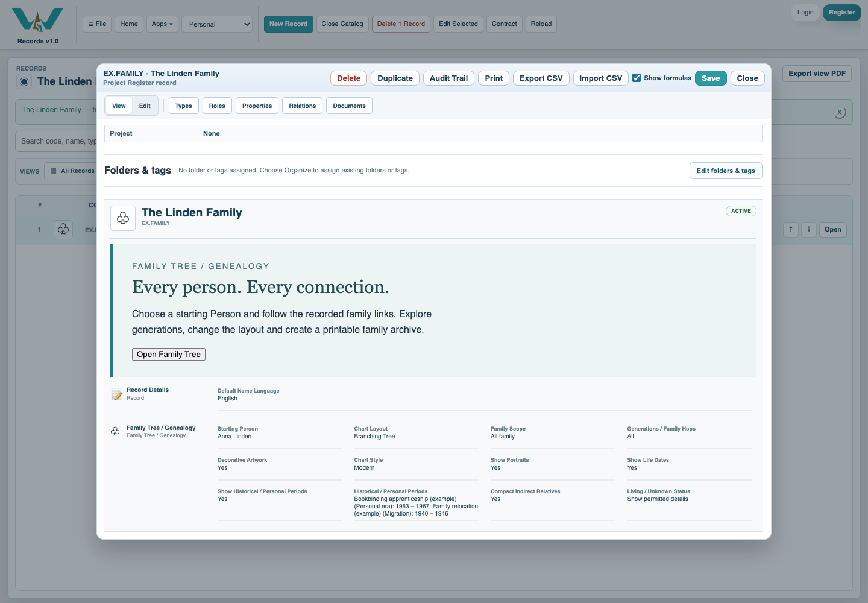Open the Roles tab
The image size is (868, 603).
coord(217,106)
